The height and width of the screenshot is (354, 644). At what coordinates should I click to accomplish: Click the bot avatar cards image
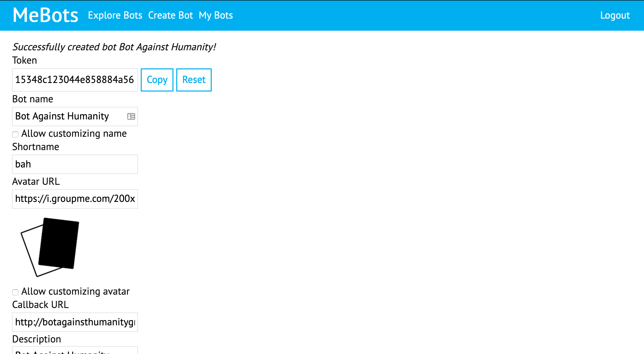click(50, 247)
